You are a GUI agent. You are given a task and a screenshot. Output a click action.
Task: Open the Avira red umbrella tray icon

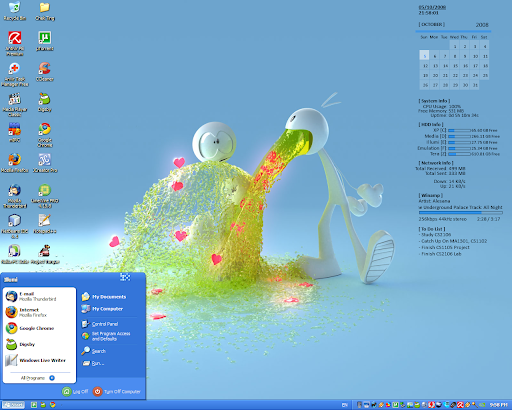tap(460, 405)
